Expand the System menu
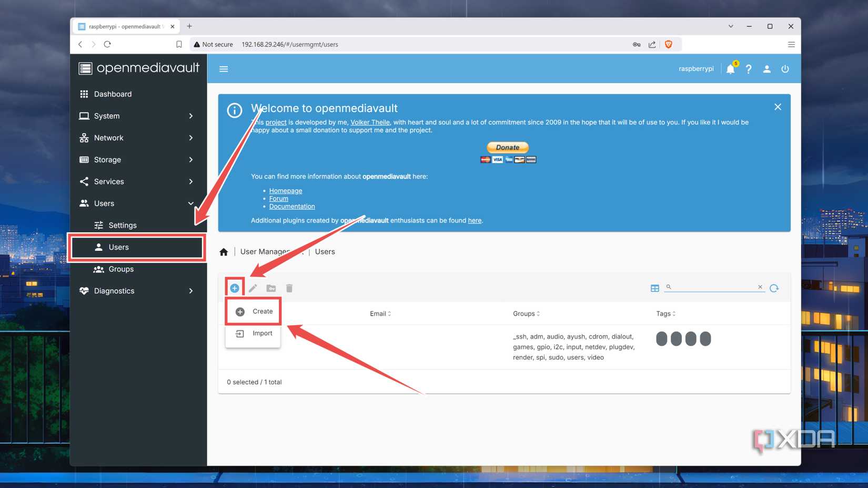This screenshot has width=868, height=488. [x=138, y=116]
